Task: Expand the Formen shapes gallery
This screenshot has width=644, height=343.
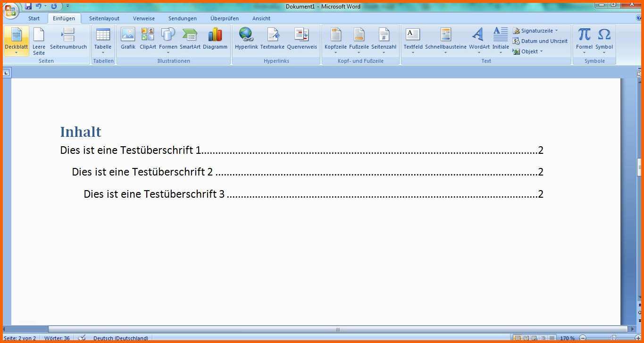Action: [x=168, y=41]
